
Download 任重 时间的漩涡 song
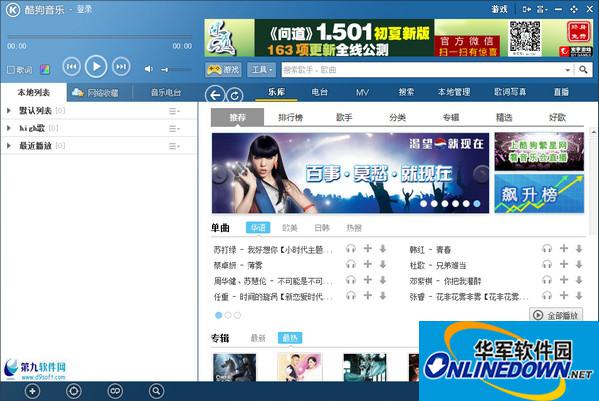[383, 296]
